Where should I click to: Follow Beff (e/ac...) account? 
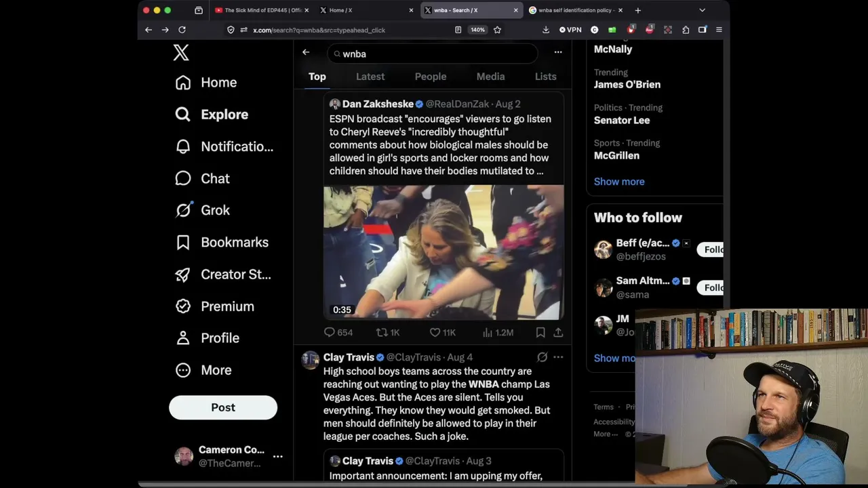(710, 249)
